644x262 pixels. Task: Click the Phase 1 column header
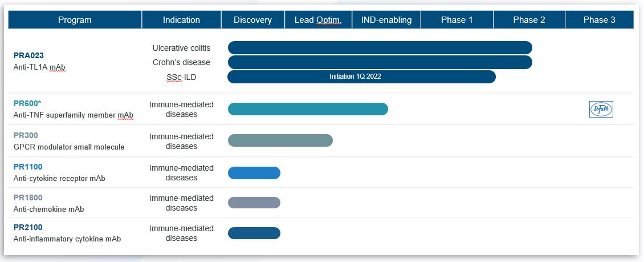point(457,20)
